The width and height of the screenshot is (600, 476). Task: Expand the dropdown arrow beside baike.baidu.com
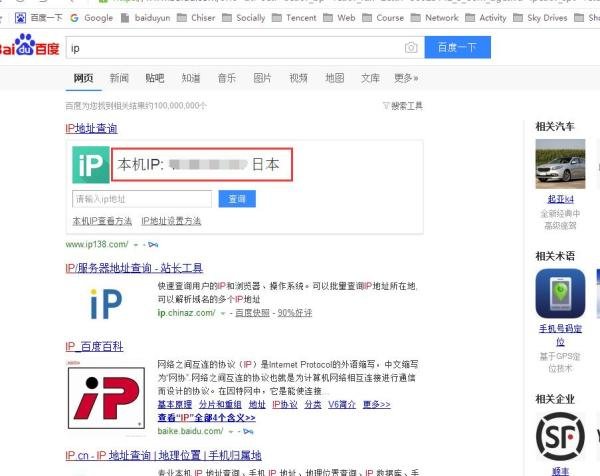(231, 432)
